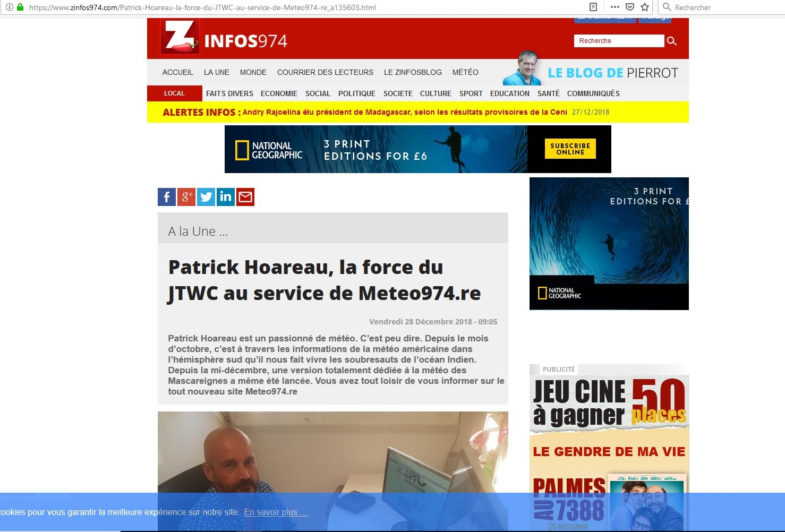Toggle browser reader view icon
Image resolution: width=785 pixels, height=532 pixels.
point(593,7)
